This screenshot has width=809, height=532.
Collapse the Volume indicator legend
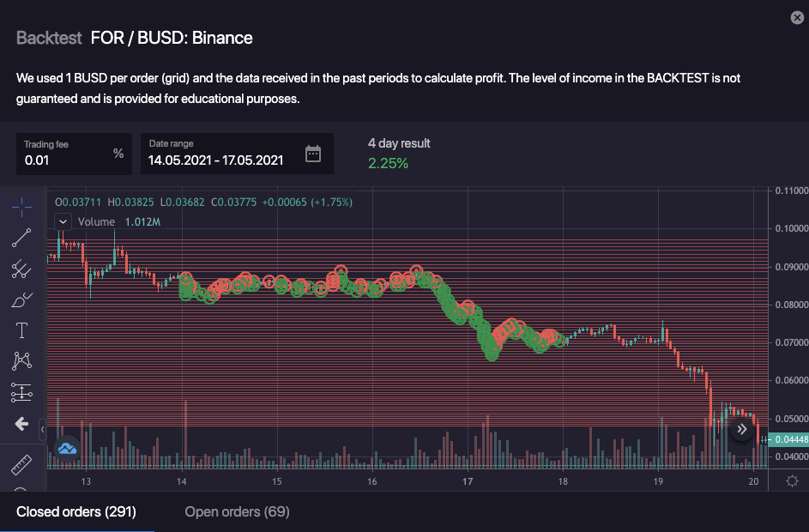63,221
